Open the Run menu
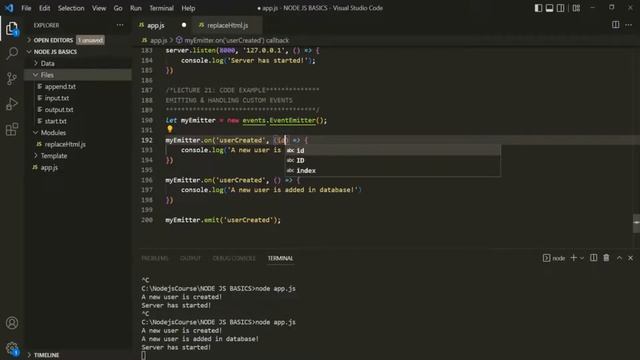640x360 pixels. click(136, 8)
